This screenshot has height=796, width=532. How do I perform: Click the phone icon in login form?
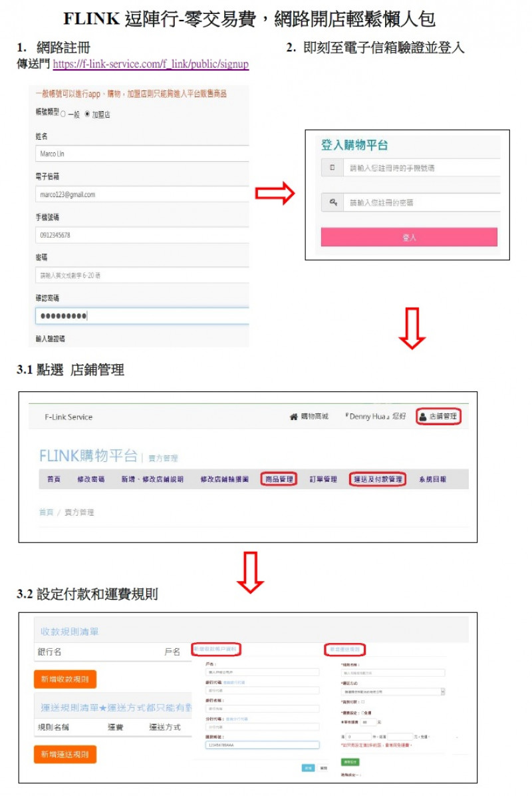332,168
